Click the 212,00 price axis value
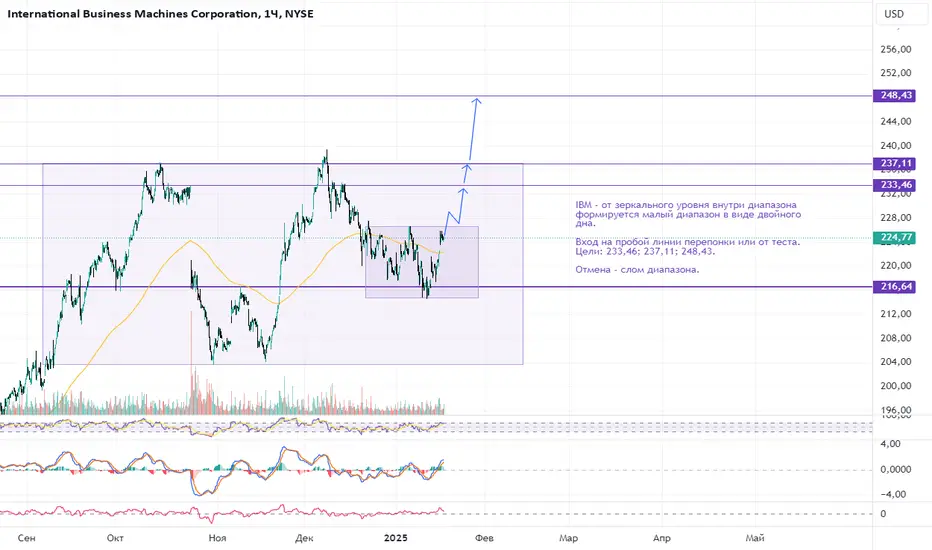This screenshot has width=932, height=550. point(896,314)
